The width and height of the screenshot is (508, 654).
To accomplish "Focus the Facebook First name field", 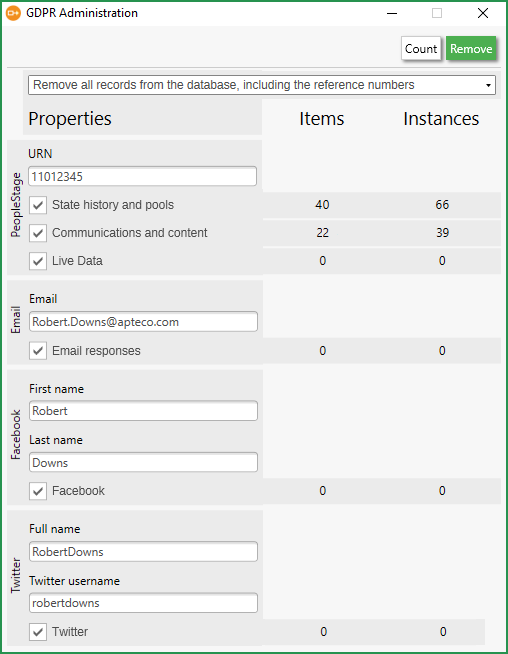I will 143,411.
